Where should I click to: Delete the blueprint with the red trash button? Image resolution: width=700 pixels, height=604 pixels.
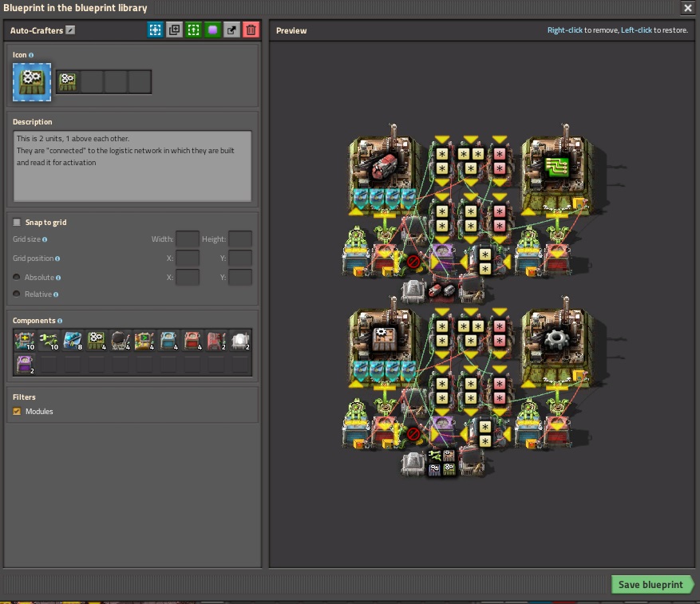pyautogui.click(x=251, y=30)
